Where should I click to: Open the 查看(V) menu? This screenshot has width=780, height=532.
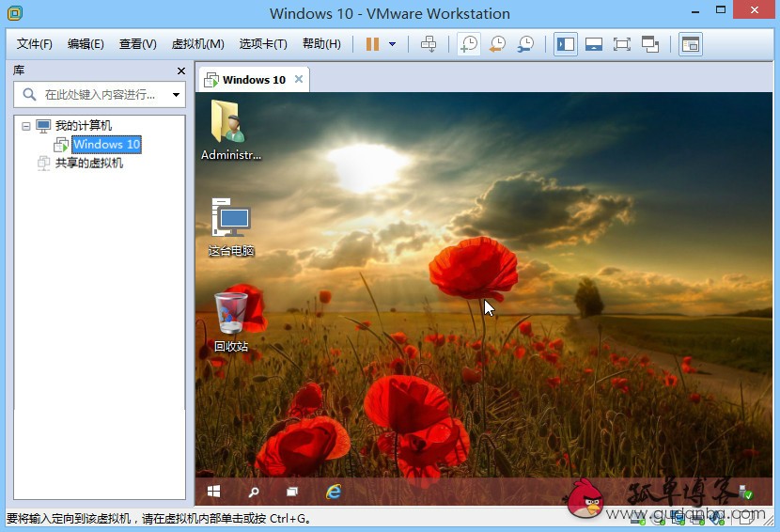tap(138, 44)
